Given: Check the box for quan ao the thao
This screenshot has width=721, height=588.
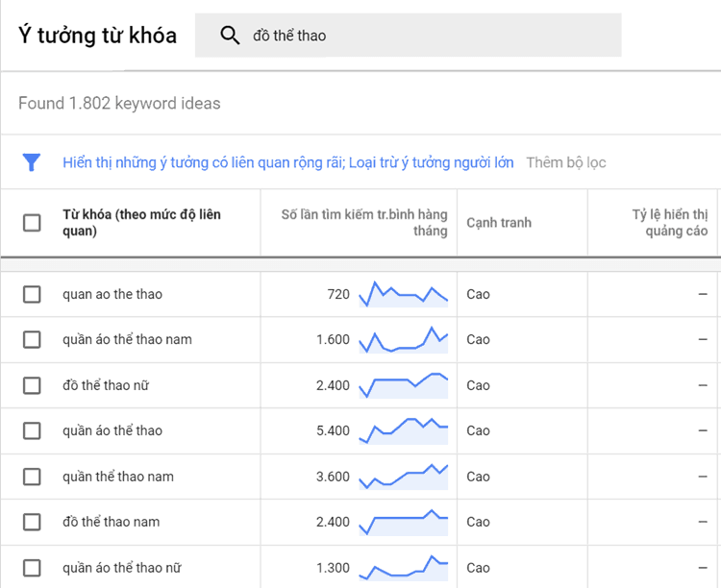Looking at the screenshot, I should (x=32, y=294).
